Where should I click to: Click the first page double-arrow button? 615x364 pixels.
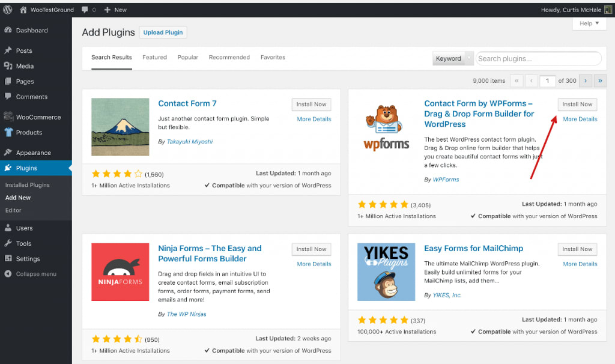click(517, 81)
